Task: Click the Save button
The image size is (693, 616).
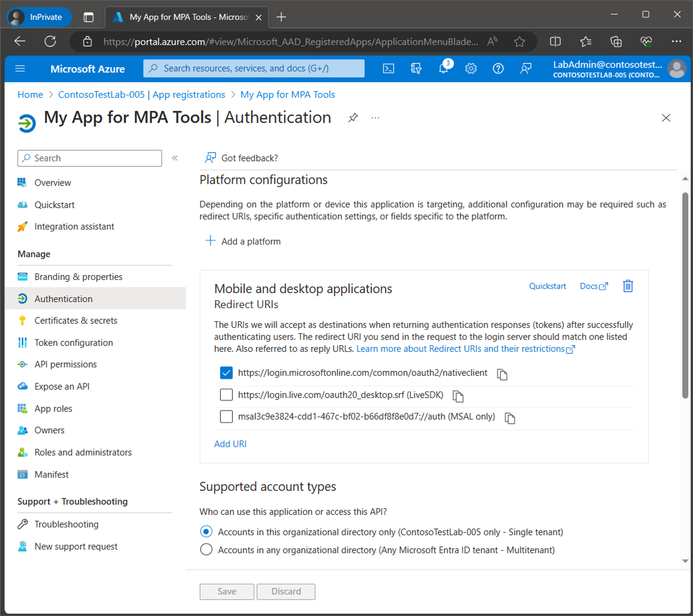Action: (x=226, y=591)
